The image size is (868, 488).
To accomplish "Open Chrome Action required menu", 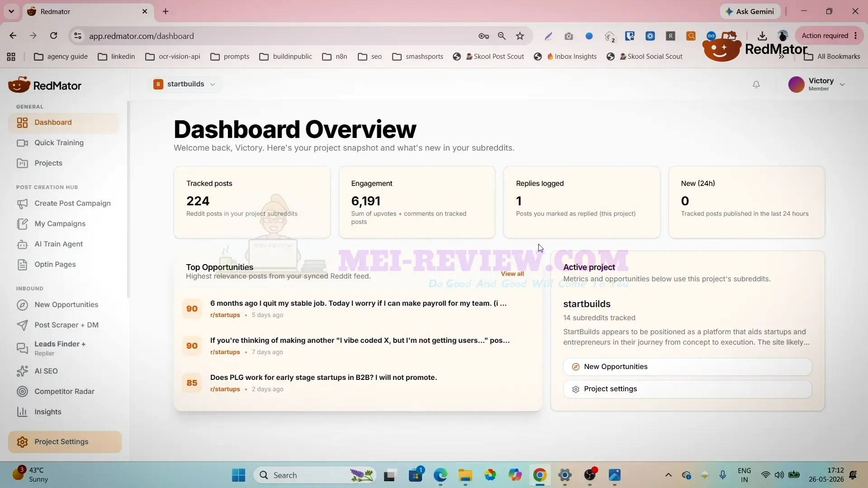I will pos(830,36).
